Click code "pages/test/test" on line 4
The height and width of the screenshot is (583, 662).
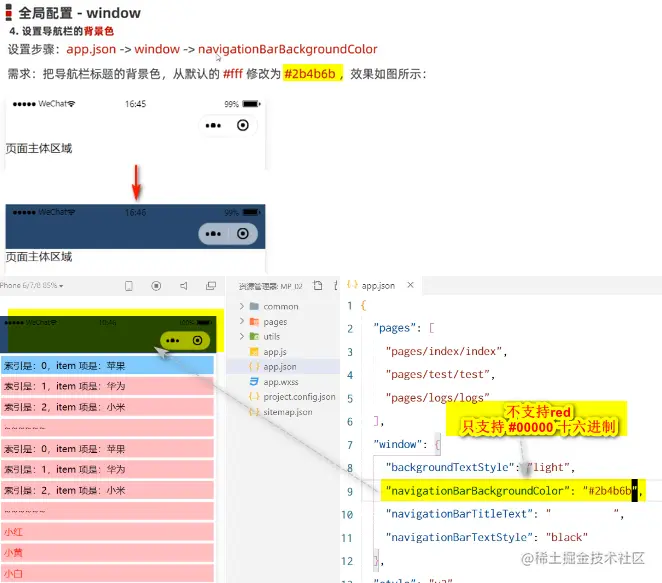pos(438,374)
